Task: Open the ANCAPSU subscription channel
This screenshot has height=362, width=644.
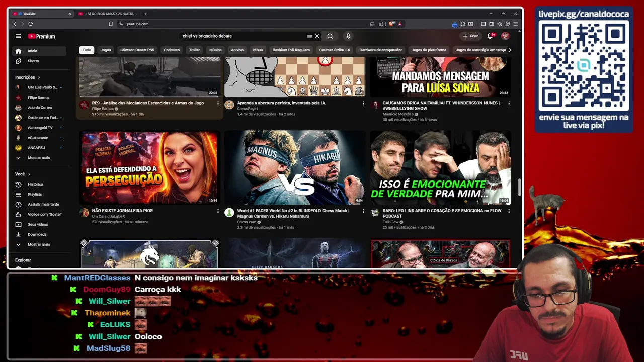Action: [39, 148]
